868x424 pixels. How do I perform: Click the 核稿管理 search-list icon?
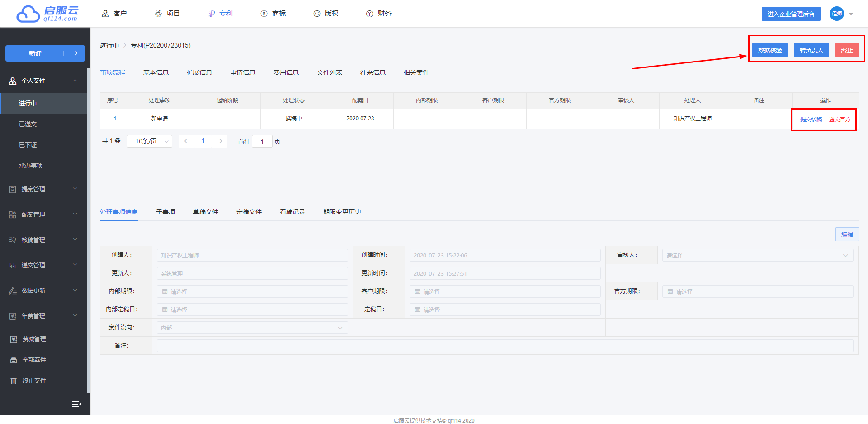[13, 240]
